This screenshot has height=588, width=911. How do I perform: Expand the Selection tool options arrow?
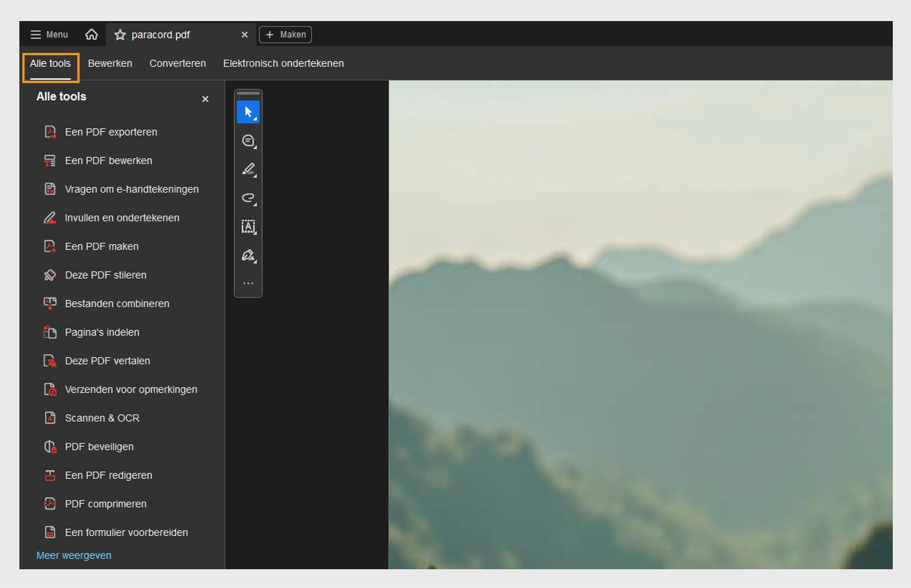tap(256, 119)
